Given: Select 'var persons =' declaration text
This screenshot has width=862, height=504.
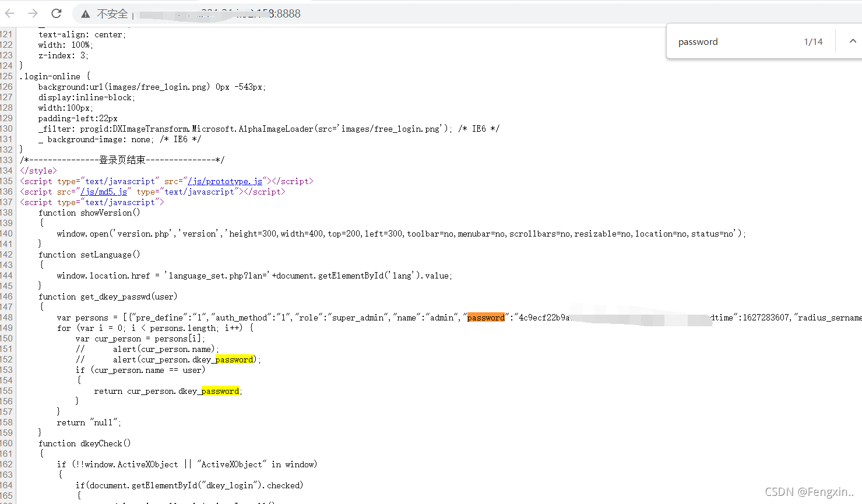Looking at the screenshot, I should click(x=87, y=318).
